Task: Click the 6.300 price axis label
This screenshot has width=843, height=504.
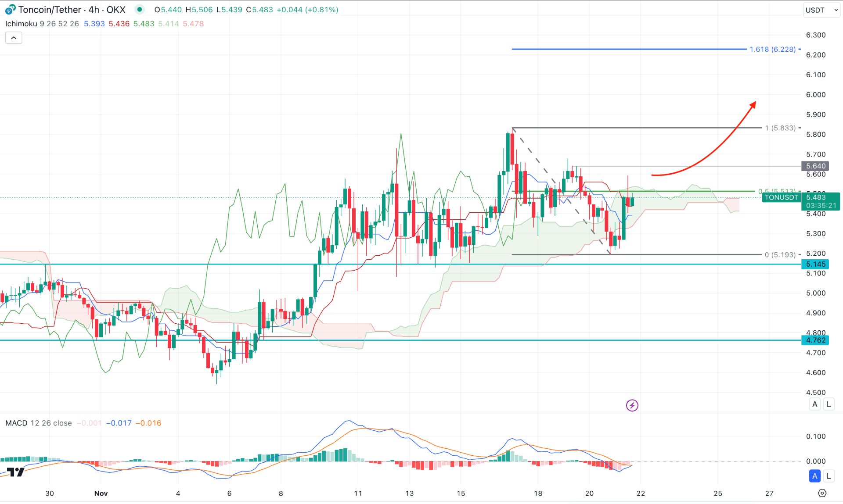Action: pos(816,35)
